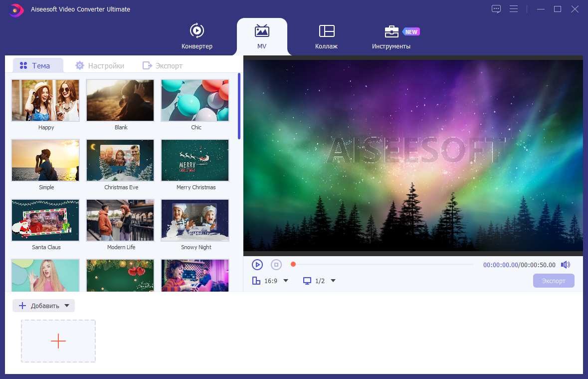Viewport: 588px width, 379px height.
Task: Click the Экспорт button under preview
Action: coord(554,281)
